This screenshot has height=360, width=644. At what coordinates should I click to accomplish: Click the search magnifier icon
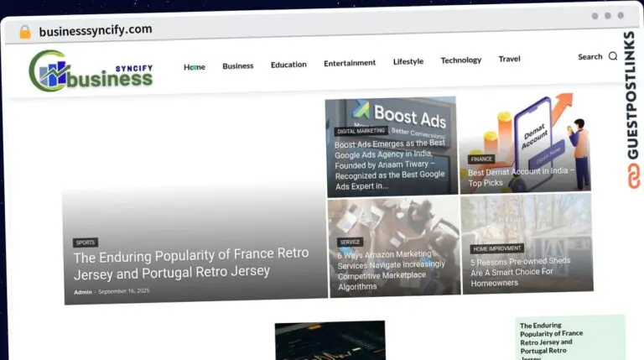coord(613,56)
